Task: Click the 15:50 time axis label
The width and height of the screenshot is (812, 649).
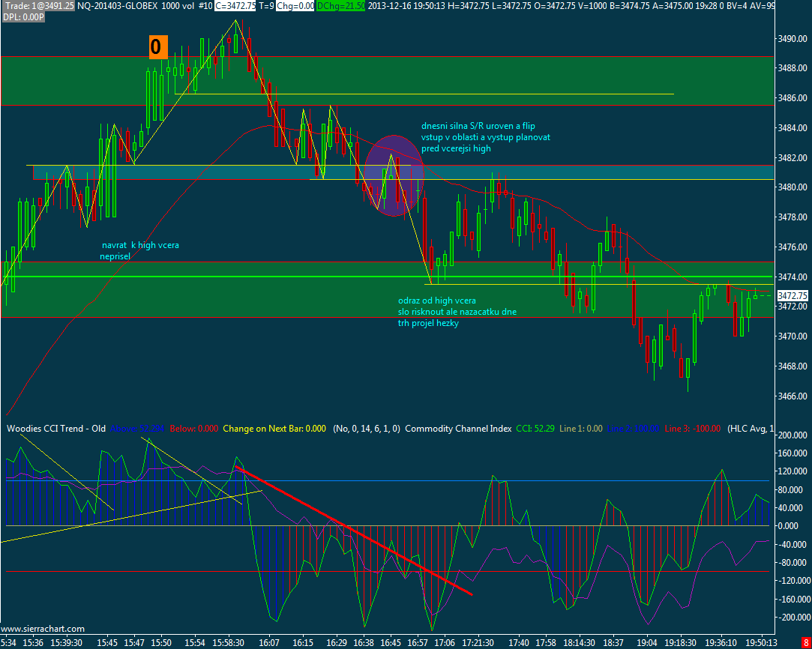Action: (x=160, y=642)
